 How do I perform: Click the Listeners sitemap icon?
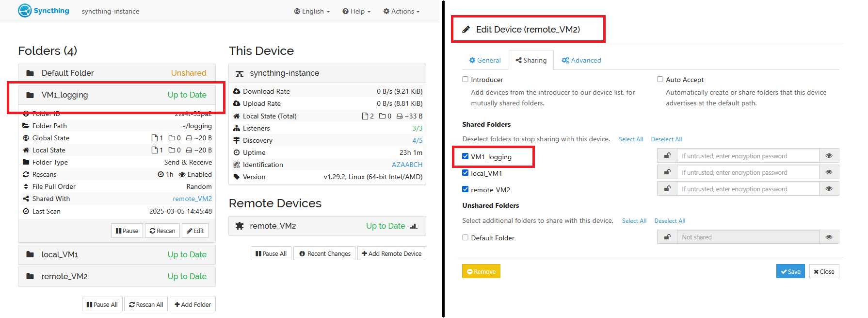237,128
